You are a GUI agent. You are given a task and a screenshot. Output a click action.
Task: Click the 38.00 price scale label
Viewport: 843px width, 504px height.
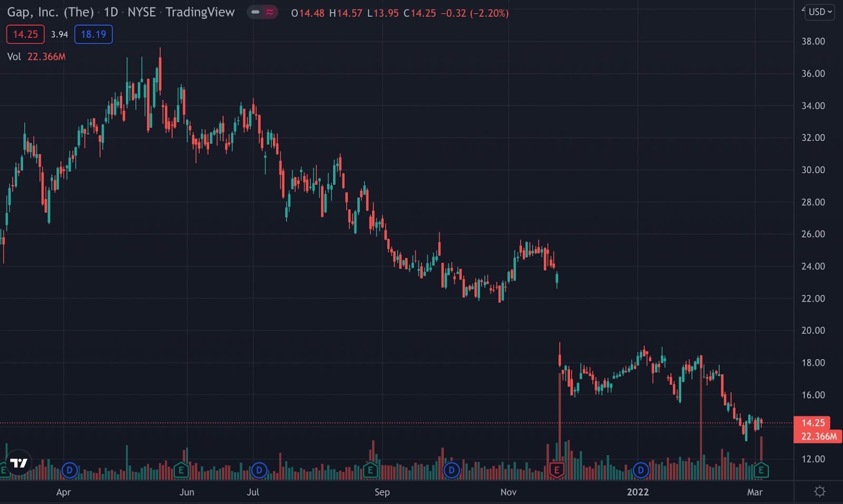(813, 41)
